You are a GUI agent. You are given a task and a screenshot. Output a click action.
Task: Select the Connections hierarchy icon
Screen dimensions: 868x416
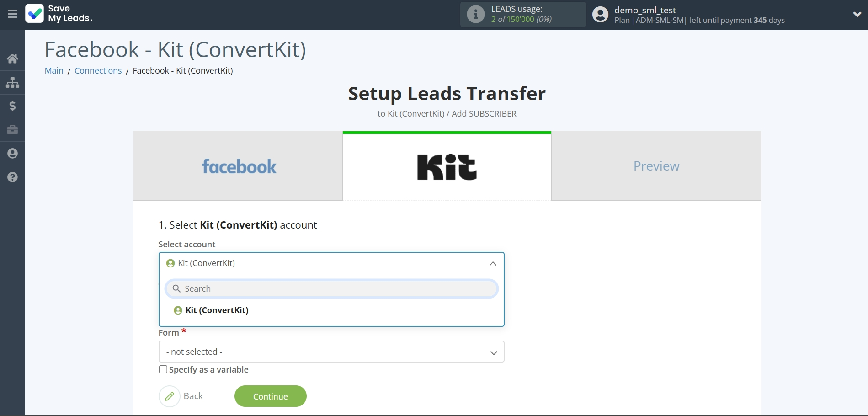click(x=12, y=82)
